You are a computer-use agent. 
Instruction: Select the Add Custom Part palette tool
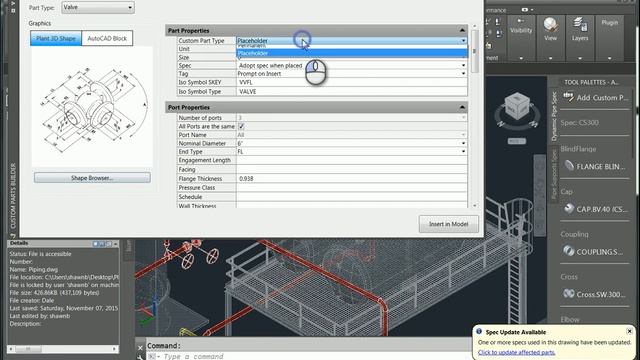[x=596, y=98]
